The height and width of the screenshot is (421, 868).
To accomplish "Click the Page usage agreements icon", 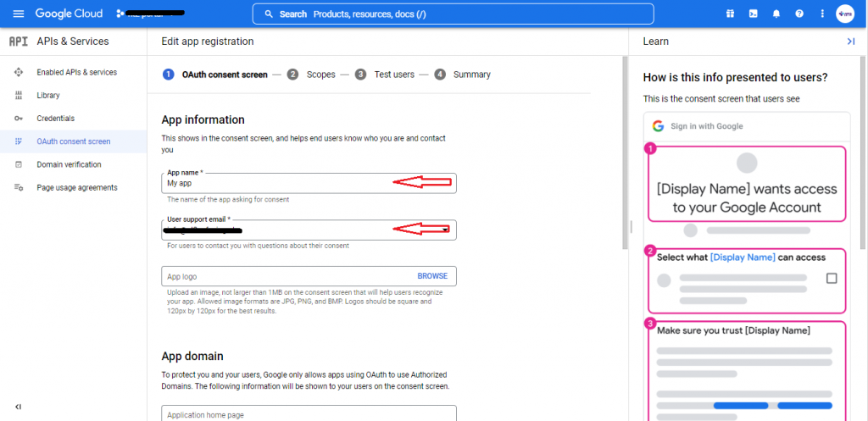I will point(19,187).
